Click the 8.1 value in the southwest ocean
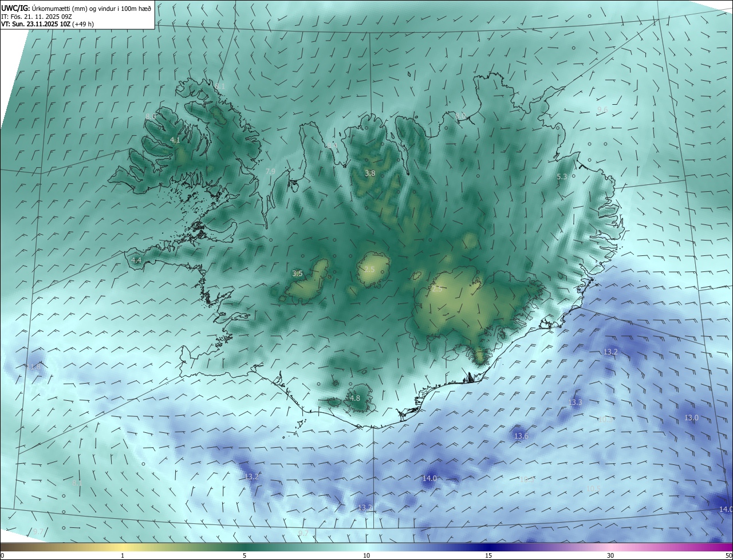733x560 pixels. (x=77, y=483)
